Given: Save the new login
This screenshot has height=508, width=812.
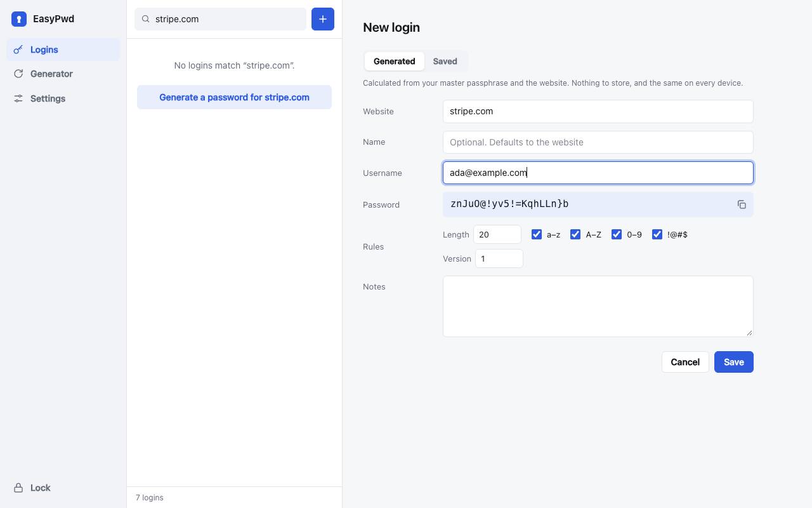Looking at the screenshot, I should tap(734, 362).
